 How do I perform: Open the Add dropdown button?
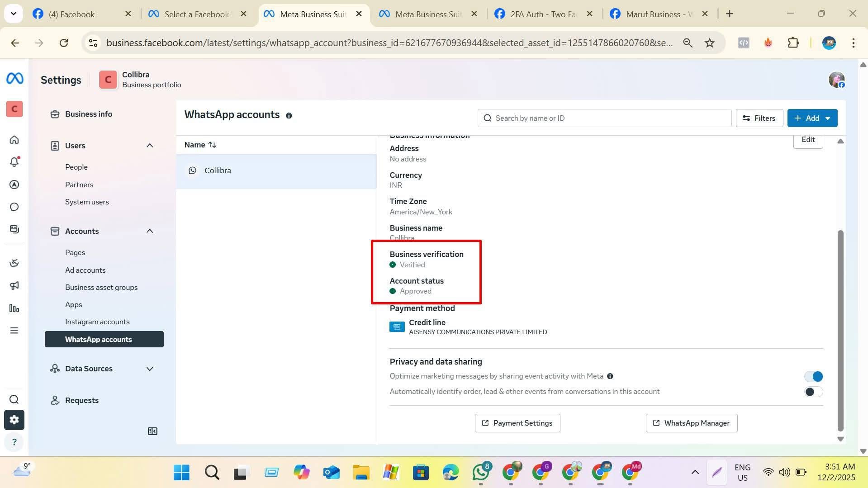[812, 118]
